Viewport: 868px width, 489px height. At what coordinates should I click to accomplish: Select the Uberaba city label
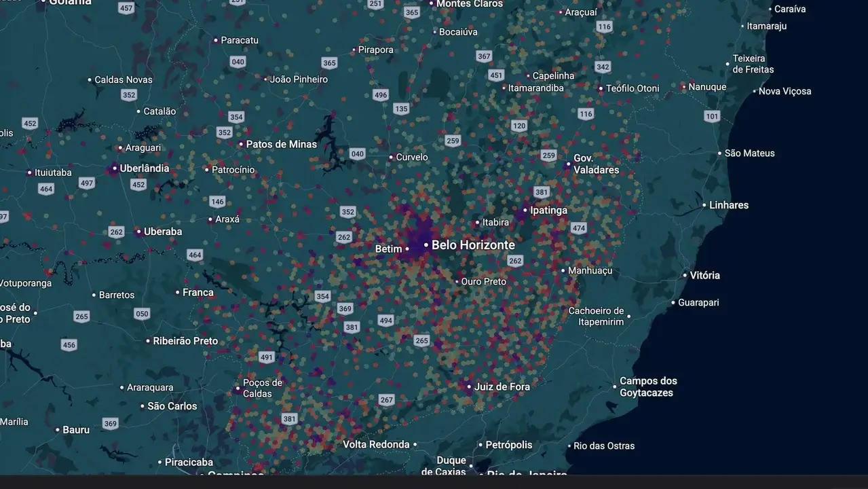point(163,232)
